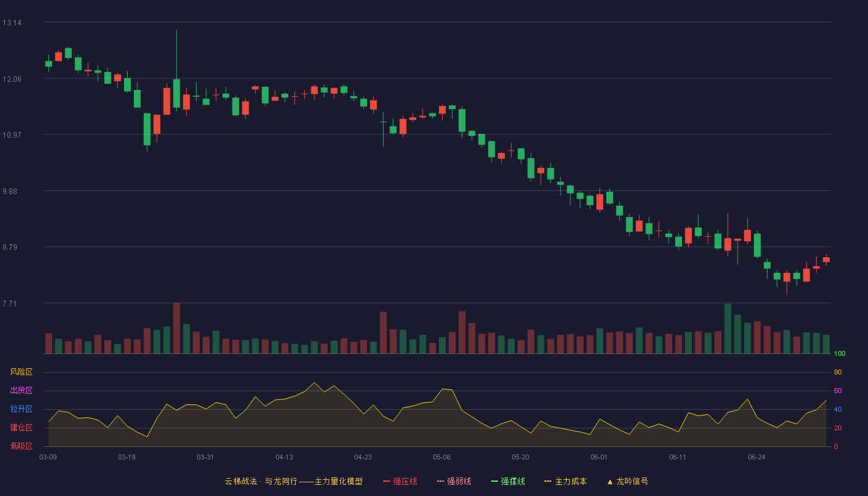Click the orange 80 indicator scale value

click(838, 372)
